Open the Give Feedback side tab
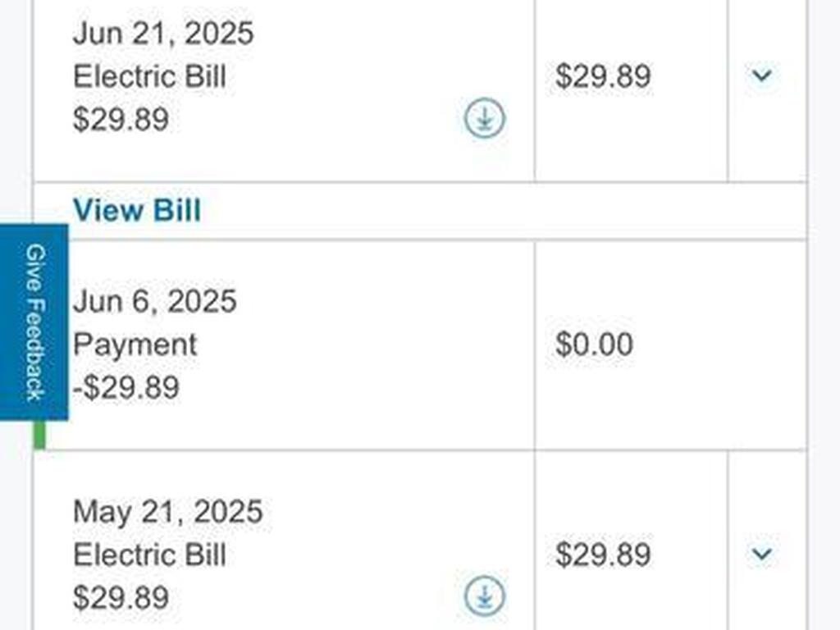Image resolution: width=840 pixels, height=630 pixels. [x=34, y=322]
